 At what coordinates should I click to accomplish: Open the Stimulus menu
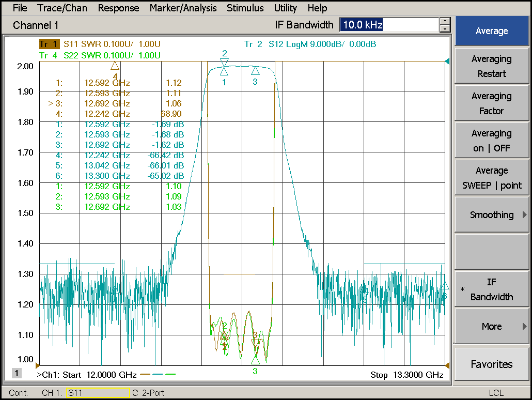(245, 8)
